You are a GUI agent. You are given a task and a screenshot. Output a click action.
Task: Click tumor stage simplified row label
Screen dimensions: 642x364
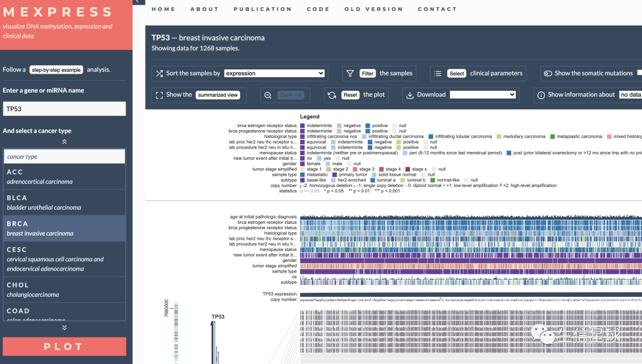274,266
